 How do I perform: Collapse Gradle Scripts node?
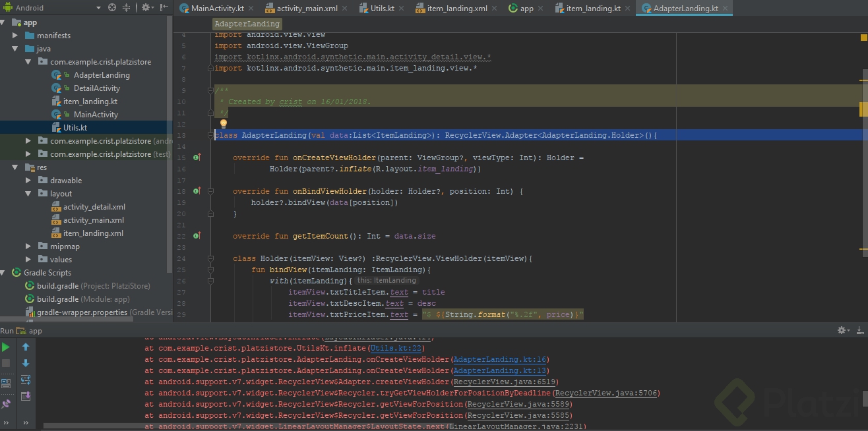[3, 273]
